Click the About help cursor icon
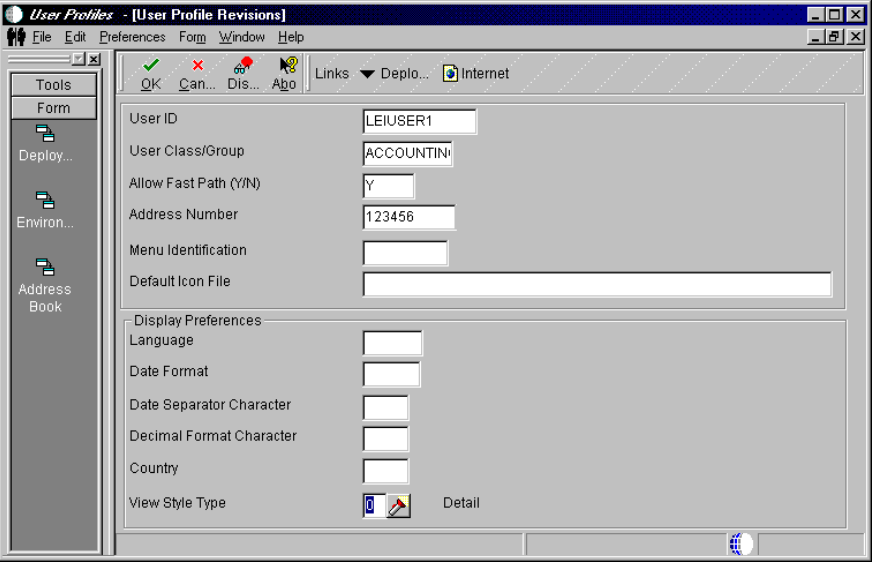 point(288,66)
